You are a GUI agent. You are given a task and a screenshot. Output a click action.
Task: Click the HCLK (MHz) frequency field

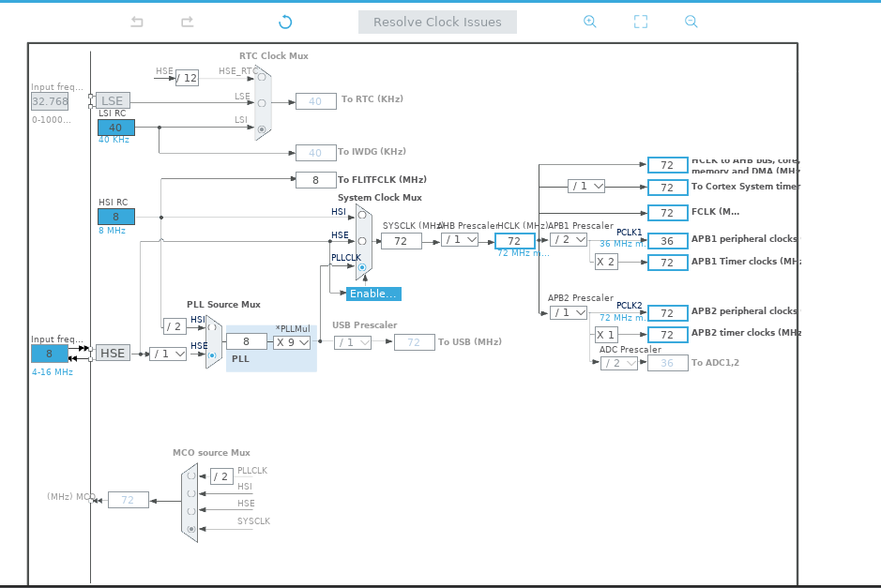coord(514,241)
